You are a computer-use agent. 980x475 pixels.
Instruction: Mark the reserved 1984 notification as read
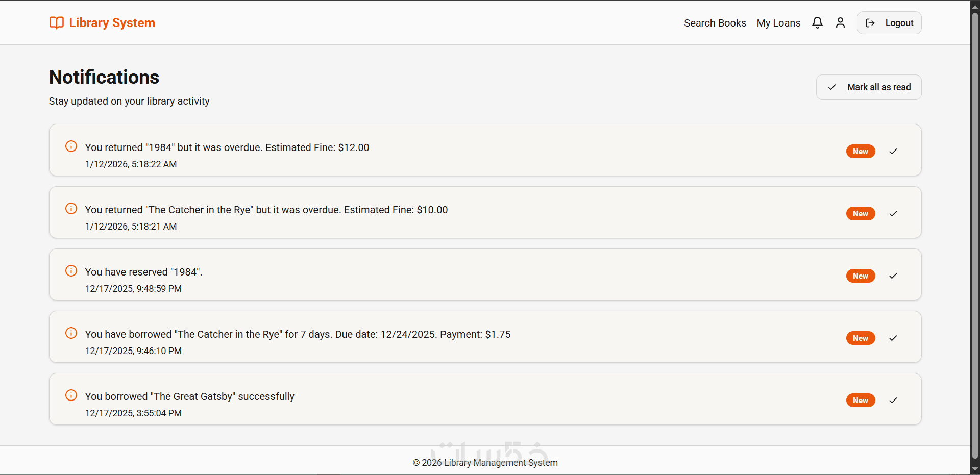893,276
